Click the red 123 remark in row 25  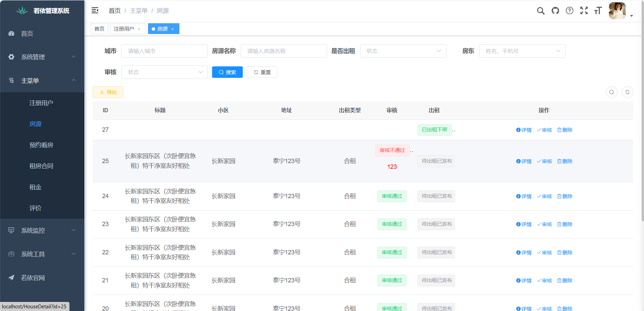click(392, 167)
